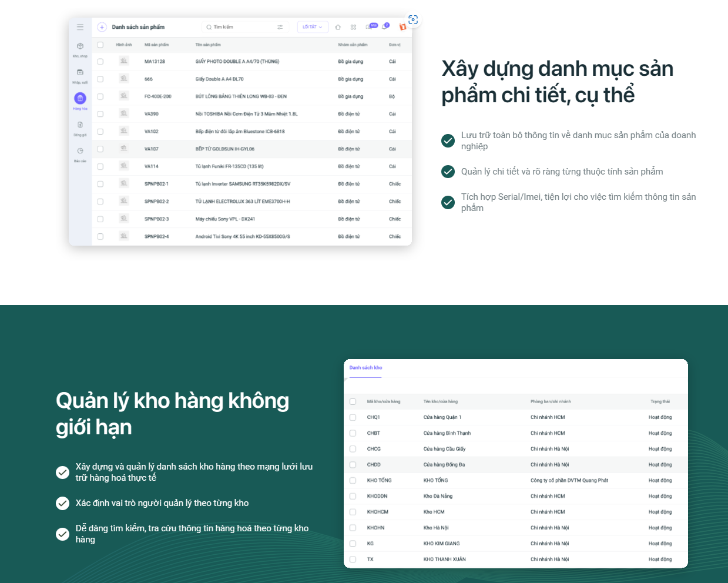Open the apps grid icon in the top toolbar

tap(353, 27)
